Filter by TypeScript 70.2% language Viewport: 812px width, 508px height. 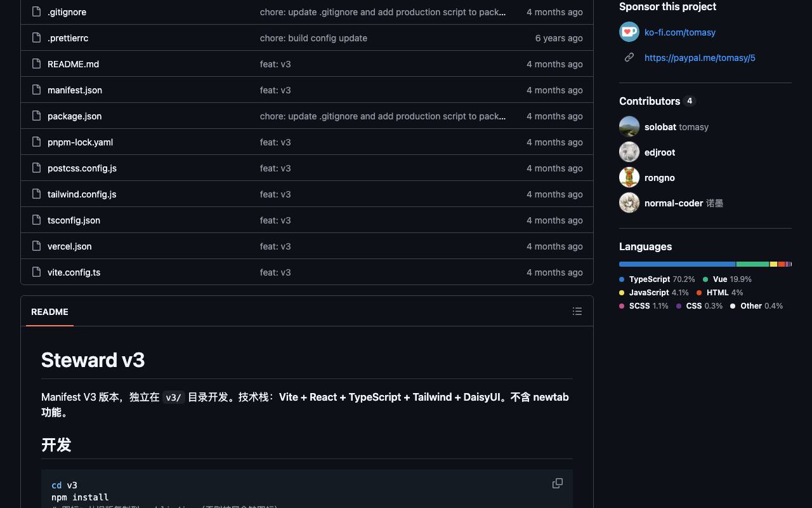[657, 279]
